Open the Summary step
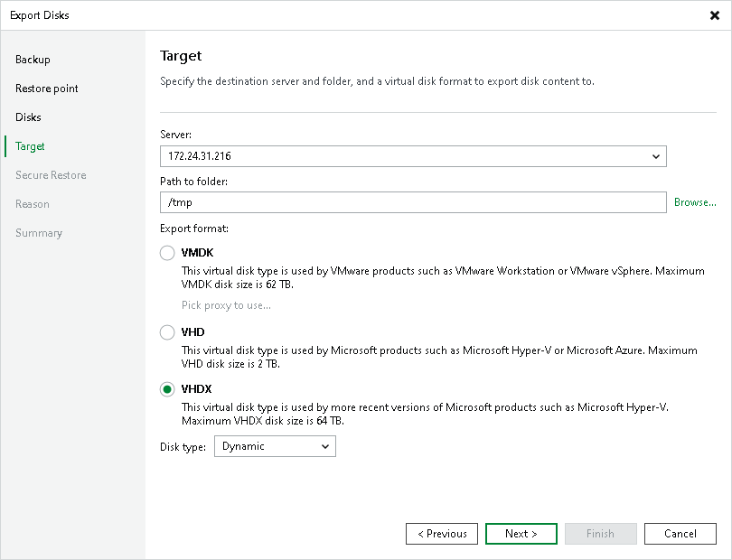 [x=39, y=233]
